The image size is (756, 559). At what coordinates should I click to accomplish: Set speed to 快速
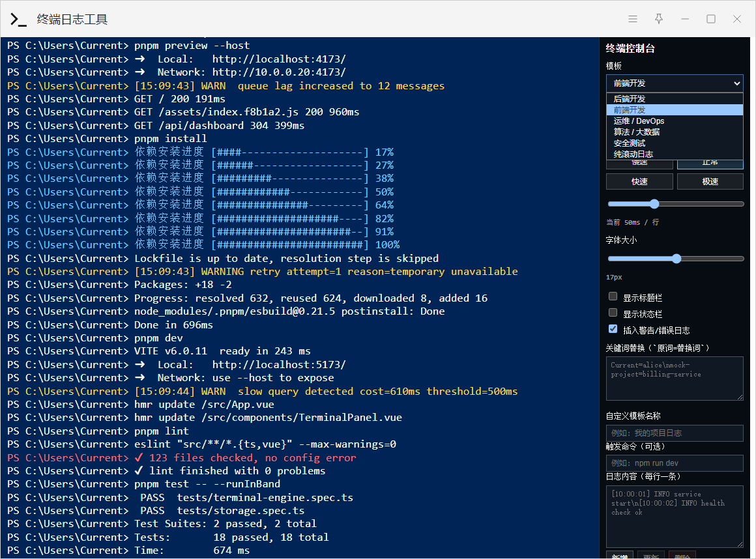639,182
